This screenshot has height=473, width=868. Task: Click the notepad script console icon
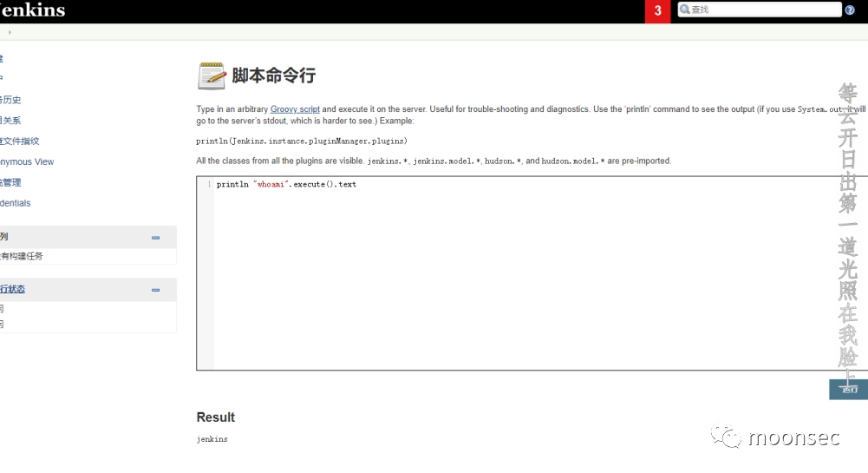tap(212, 76)
